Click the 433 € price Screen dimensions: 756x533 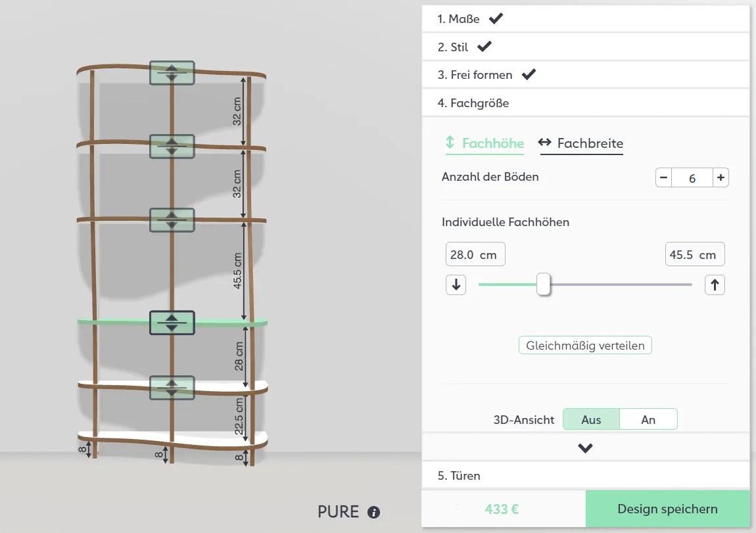[502, 509]
